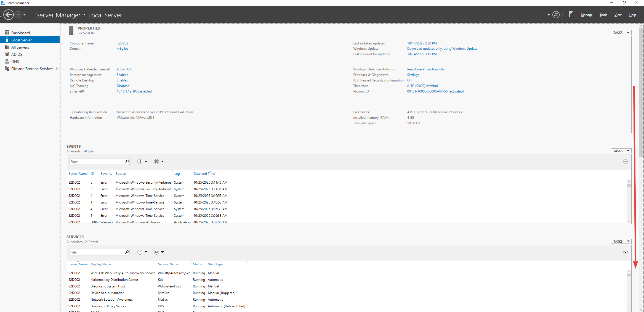644x312 pixels.
Task: Expand Services filter chevron button
Action: pyautogui.click(x=625, y=252)
